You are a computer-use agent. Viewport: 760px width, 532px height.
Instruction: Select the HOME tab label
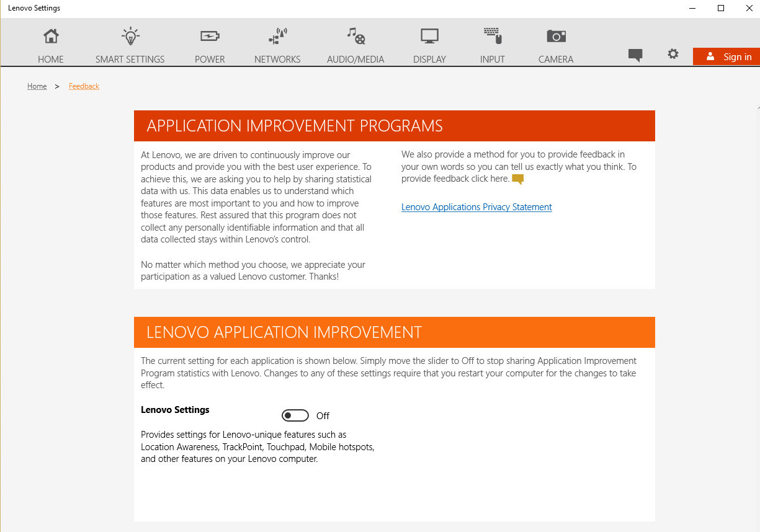(x=51, y=60)
